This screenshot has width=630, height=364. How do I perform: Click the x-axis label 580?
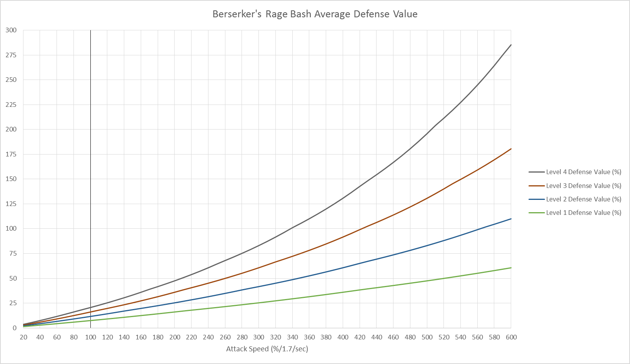click(495, 337)
